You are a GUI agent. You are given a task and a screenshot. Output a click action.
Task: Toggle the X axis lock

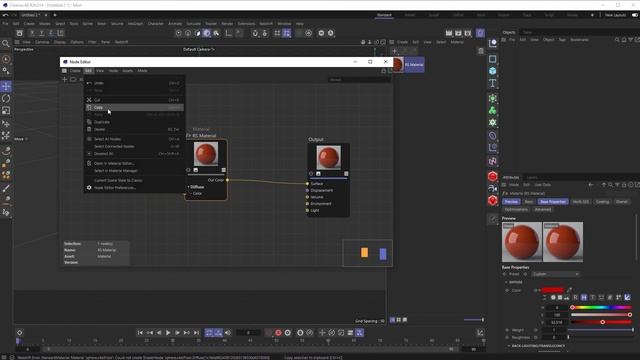tap(32, 33)
